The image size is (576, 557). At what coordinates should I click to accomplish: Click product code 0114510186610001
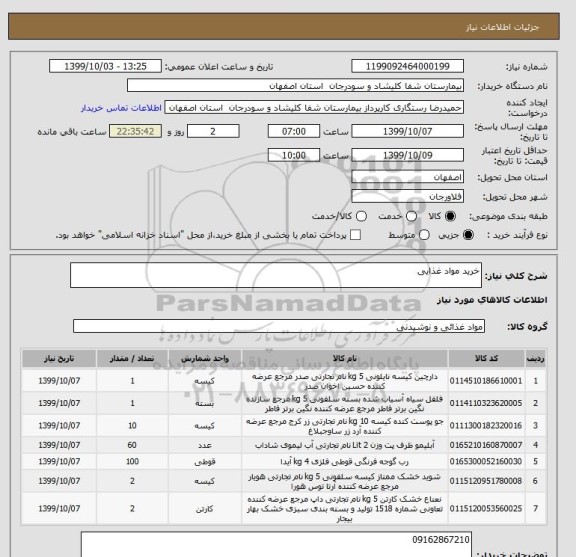click(486, 381)
